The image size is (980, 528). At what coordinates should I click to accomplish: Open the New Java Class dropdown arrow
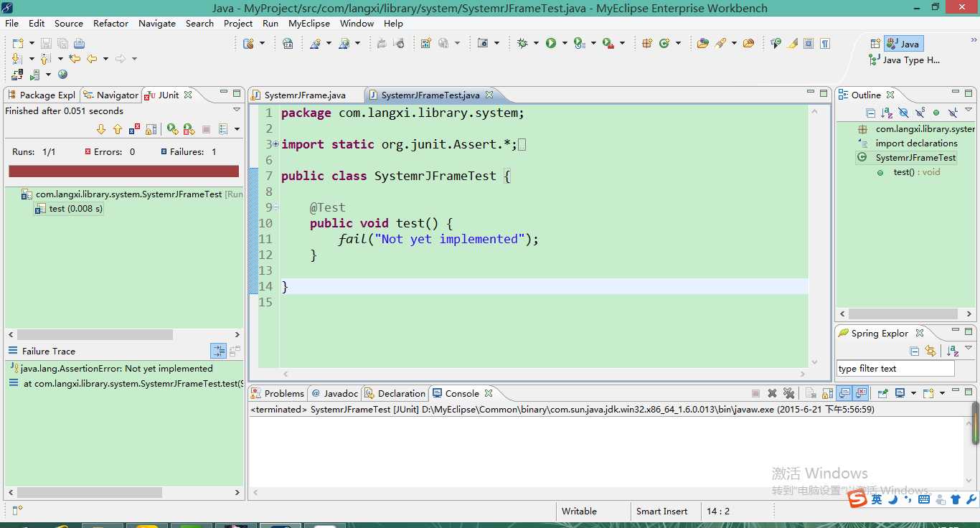[678, 43]
